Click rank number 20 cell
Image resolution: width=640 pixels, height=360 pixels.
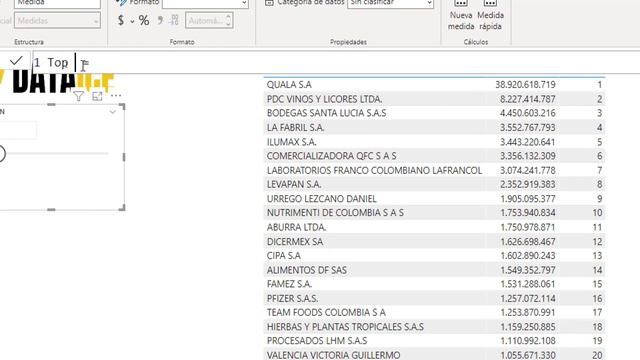tap(597, 355)
